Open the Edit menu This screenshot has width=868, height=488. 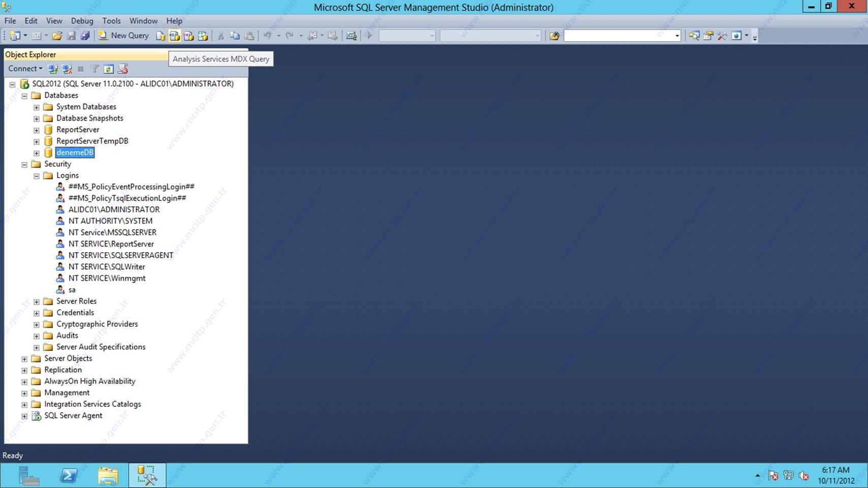(31, 21)
